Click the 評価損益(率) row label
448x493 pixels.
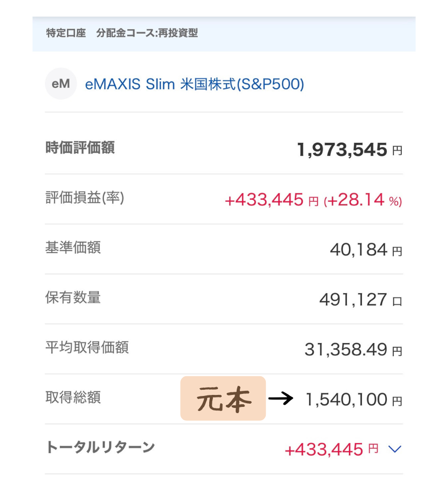pyautogui.click(x=85, y=198)
